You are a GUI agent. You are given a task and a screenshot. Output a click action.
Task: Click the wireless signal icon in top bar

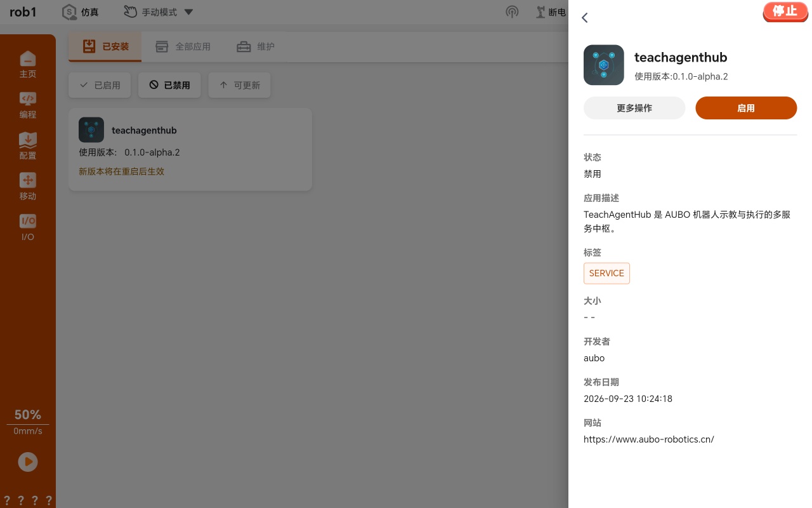pyautogui.click(x=512, y=12)
